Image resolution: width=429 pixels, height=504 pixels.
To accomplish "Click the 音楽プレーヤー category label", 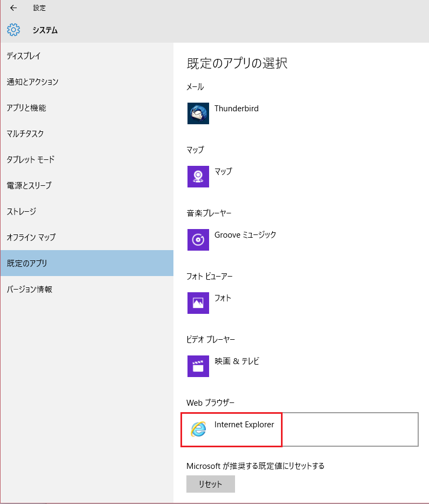I will [209, 213].
